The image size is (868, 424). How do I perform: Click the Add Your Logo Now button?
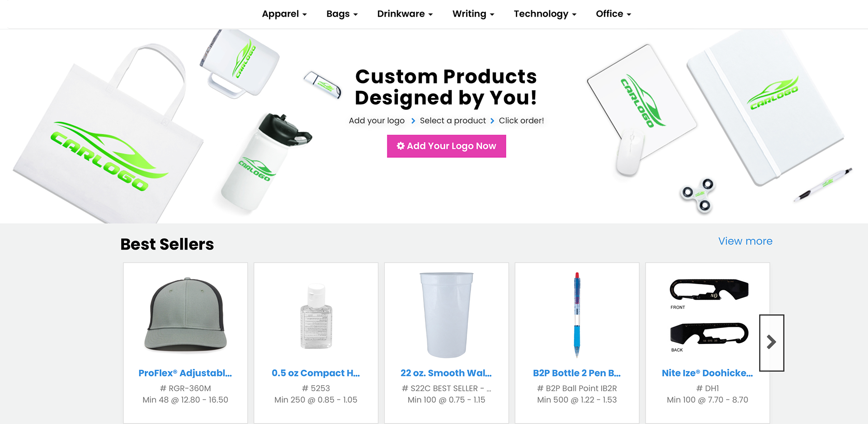coord(446,146)
